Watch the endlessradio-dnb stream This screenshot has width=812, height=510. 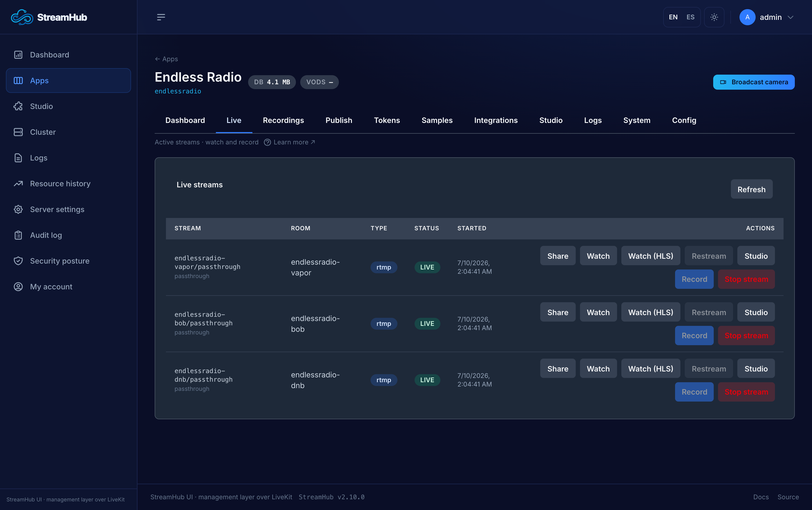click(x=598, y=369)
